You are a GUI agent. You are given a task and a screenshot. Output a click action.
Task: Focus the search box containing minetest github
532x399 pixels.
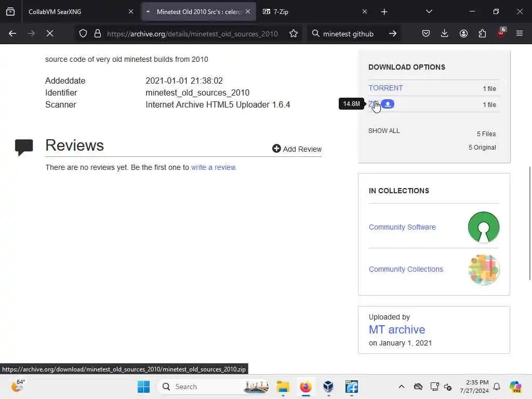[348, 34]
